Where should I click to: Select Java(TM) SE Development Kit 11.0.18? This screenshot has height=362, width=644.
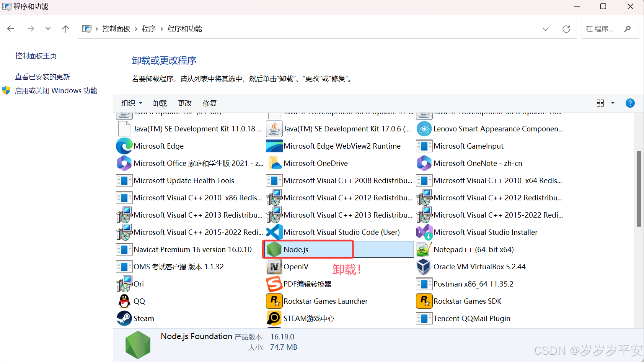[x=189, y=129]
